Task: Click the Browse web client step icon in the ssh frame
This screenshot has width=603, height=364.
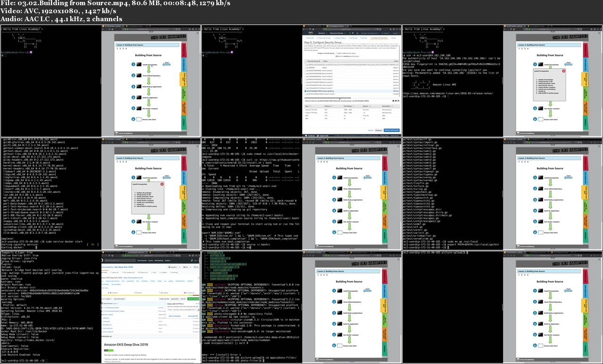Action: [x=540, y=119]
